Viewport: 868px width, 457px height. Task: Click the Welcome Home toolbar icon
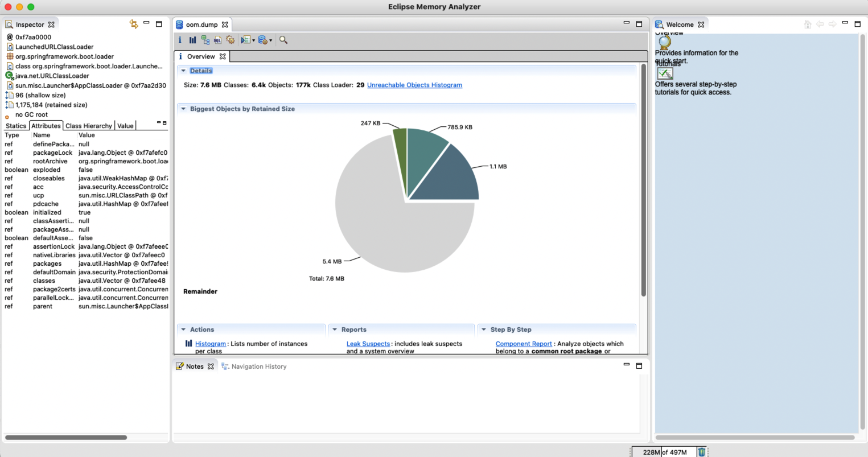[807, 24]
